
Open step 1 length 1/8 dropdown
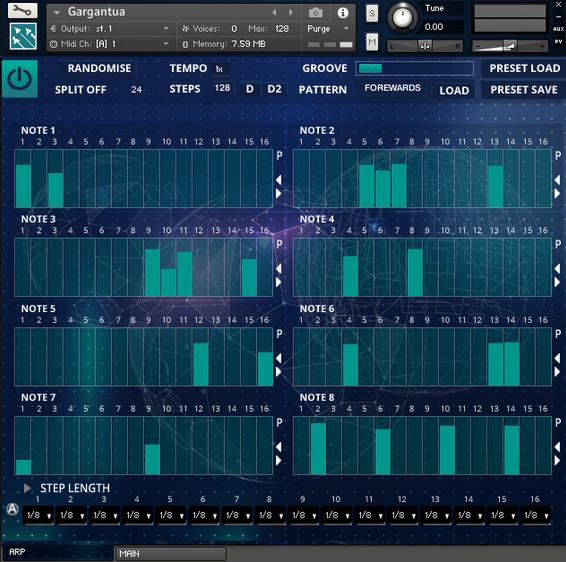pyautogui.click(x=38, y=515)
